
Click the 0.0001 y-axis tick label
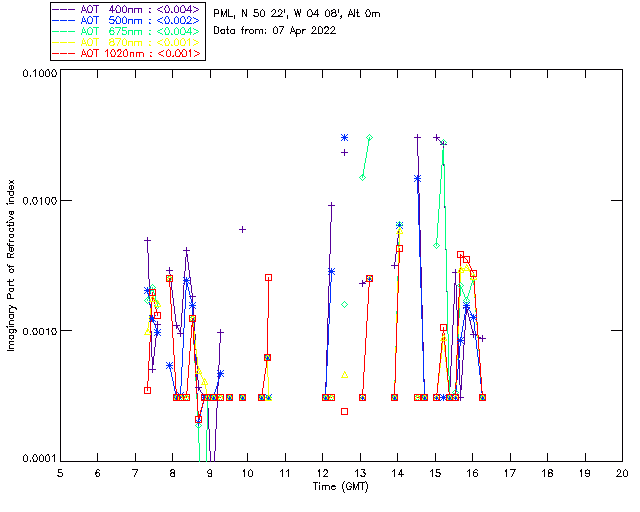coord(37,459)
